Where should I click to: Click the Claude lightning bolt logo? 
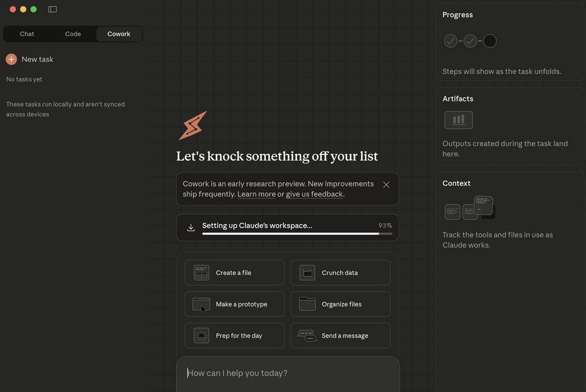coord(194,124)
